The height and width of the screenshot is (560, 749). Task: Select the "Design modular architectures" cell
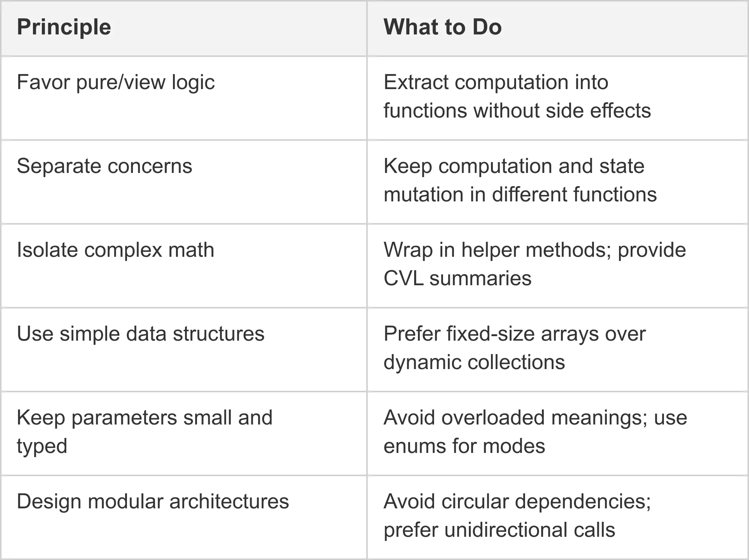tap(153, 502)
